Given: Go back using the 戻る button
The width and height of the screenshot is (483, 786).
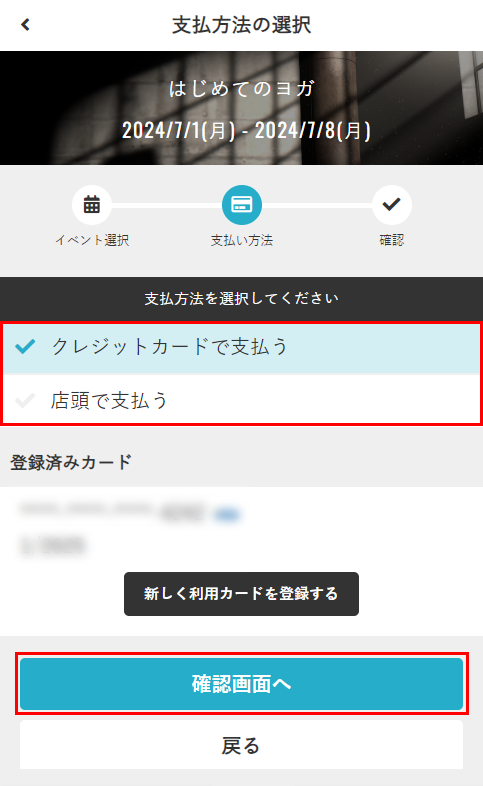Looking at the screenshot, I should [x=242, y=744].
